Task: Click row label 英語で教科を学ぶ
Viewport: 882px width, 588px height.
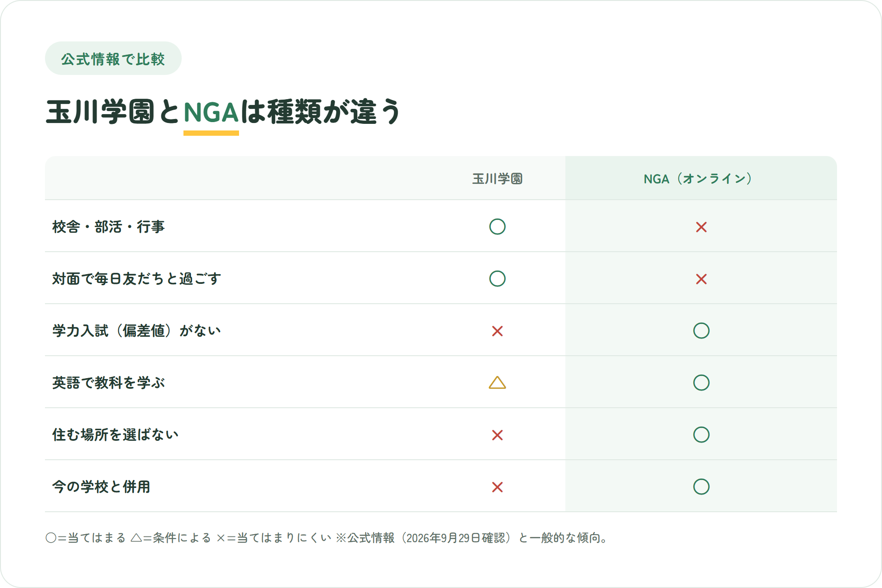Action: (x=108, y=383)
